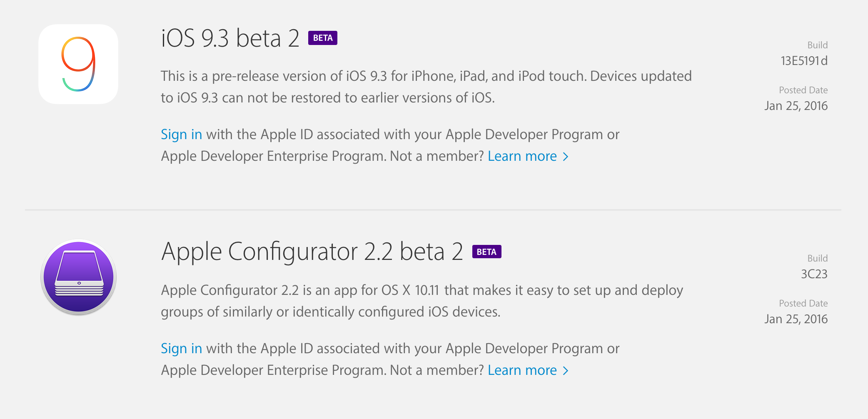868x419 pixels.
Task: Click the iOS 9.3 beta 2 heading
Action: click(x=230, y=38)
